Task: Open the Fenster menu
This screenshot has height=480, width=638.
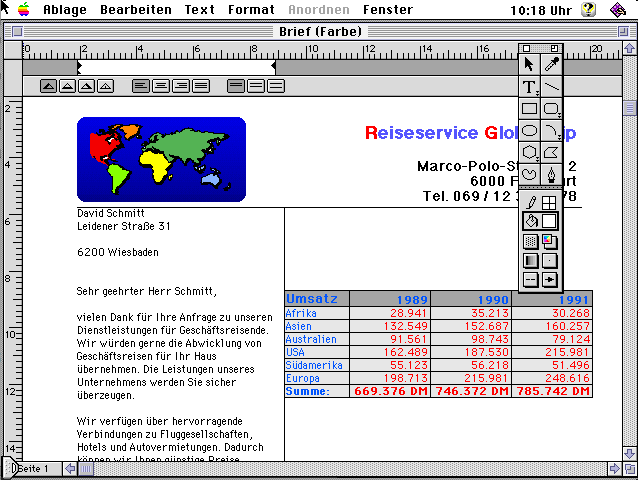Action: pyautogui.click(x=388, y=9)
